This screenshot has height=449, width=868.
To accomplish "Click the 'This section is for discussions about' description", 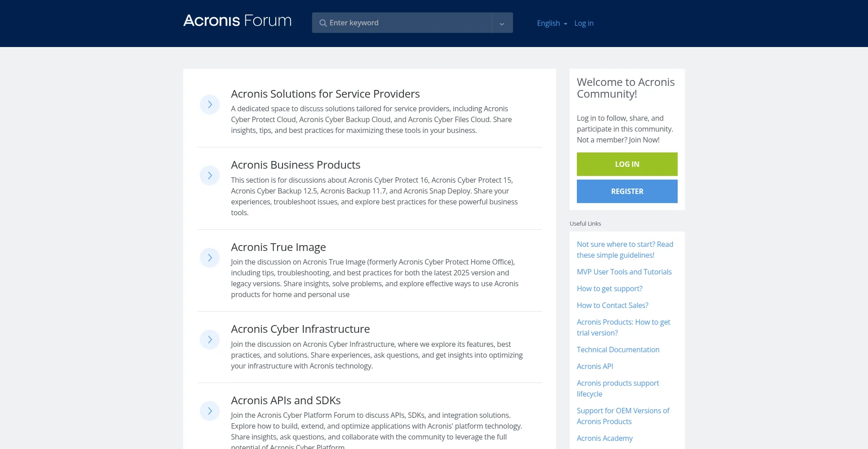I will click(374, 196).
